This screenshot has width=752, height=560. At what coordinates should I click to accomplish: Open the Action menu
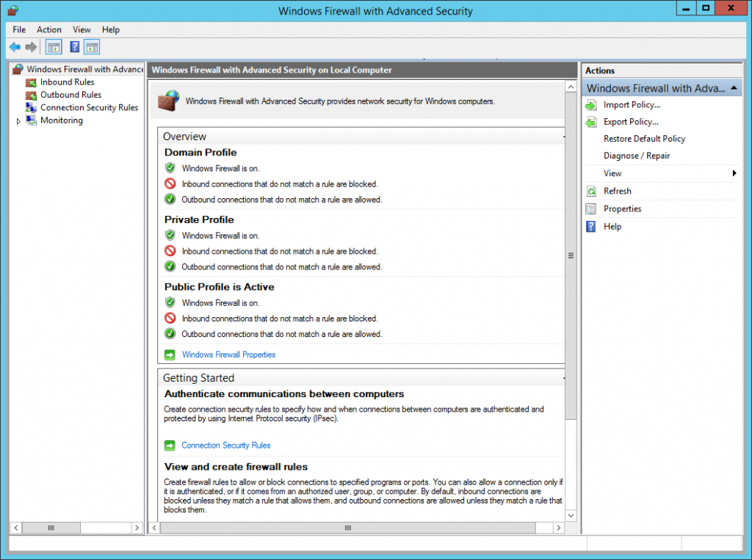point(49,30)
